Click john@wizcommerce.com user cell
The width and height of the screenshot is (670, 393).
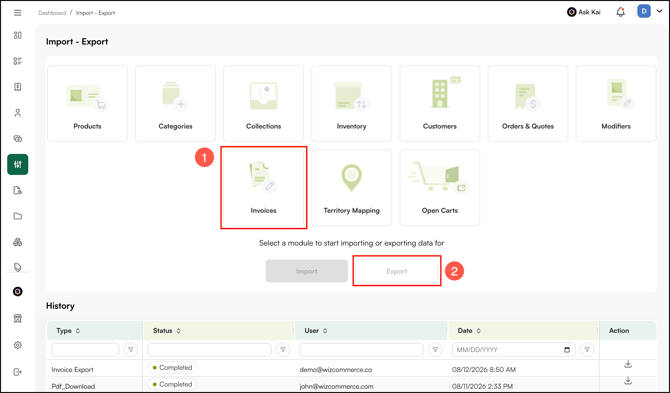coord(336,386)
